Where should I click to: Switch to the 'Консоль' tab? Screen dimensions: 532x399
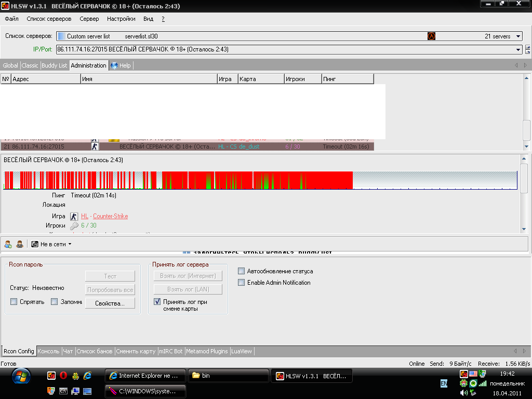tap(48, 351)
